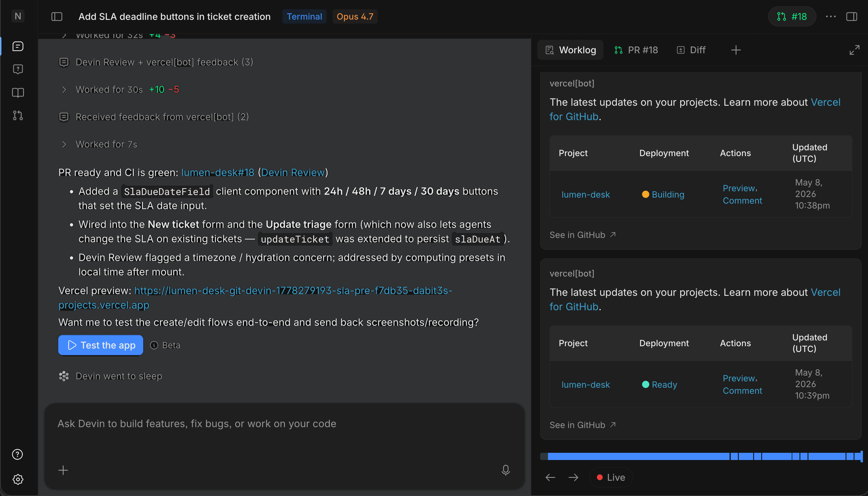The image size is (868, 496).
Task: Open the N workspace avatar menu
Action: pos(18,16)
